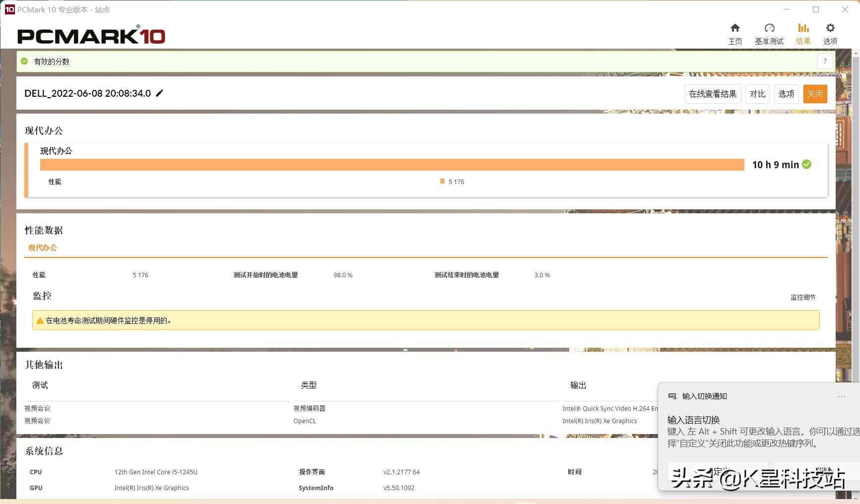Click 在线查看结果 button
This screenshot has width=860, height=504.
(x=713, y=94)
